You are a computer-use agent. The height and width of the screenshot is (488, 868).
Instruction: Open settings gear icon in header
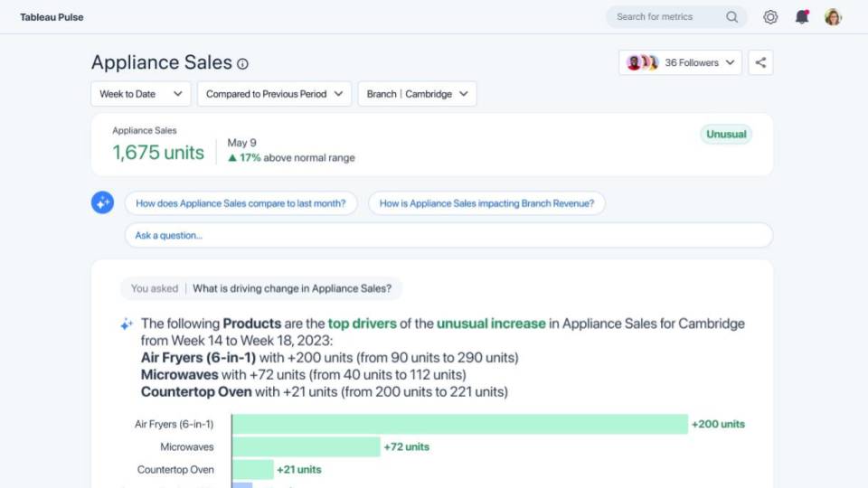(770, 17)
